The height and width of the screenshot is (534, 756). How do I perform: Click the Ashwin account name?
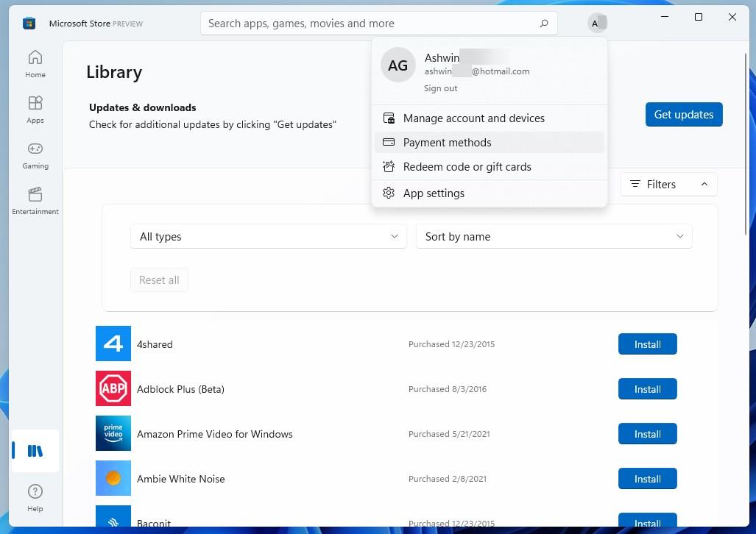pyautogui.click(x=442, y=58)
